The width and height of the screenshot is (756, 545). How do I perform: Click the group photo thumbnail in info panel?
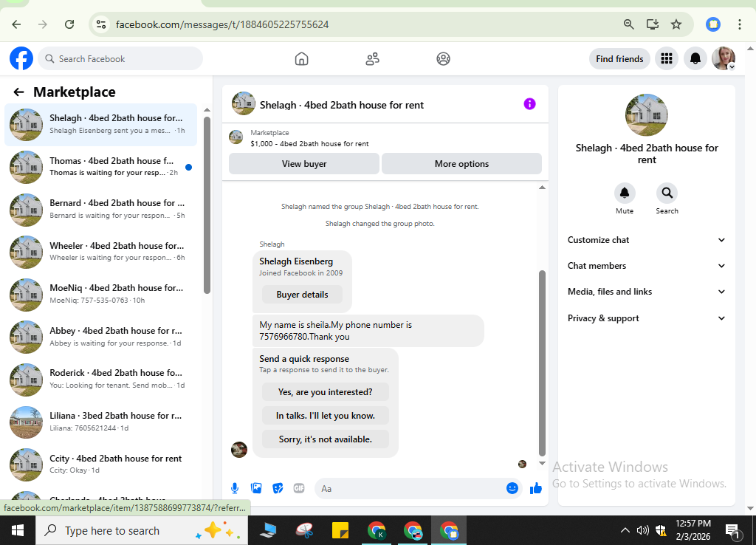(x=646, y=114)
